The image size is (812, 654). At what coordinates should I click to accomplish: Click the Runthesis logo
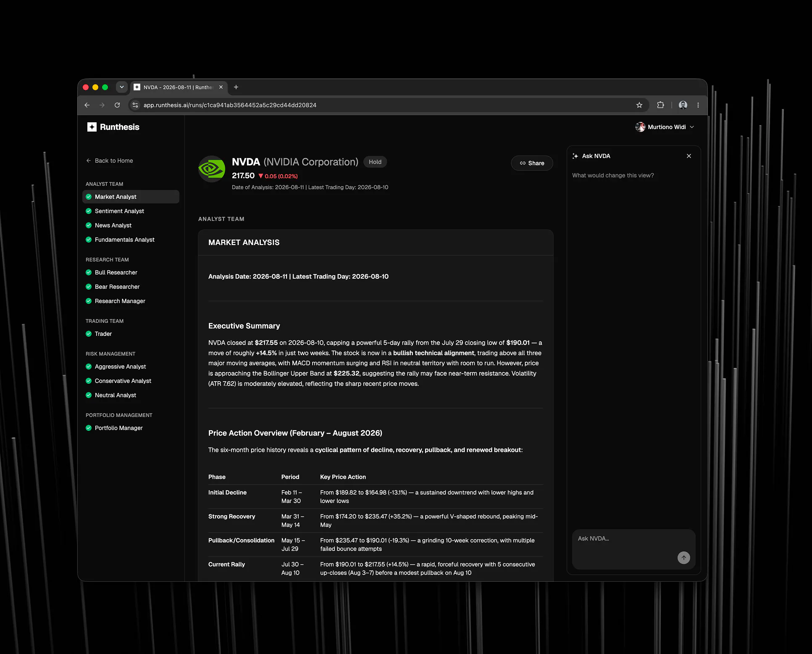coord(113,127)
